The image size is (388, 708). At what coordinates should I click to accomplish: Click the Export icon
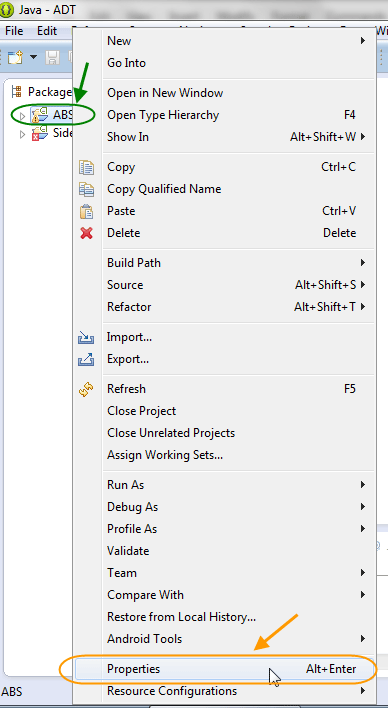coord(86,359)
